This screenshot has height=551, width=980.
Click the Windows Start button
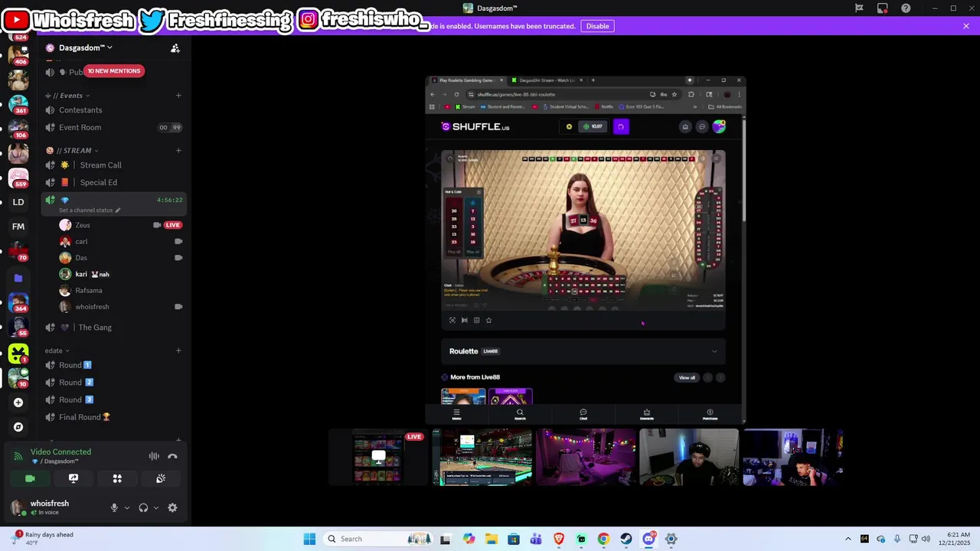309,539
